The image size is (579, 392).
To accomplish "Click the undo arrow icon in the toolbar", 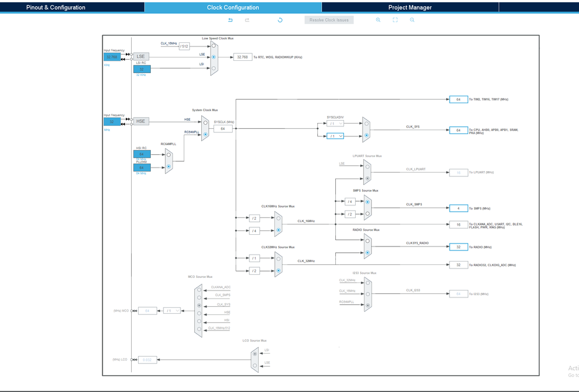I will point(230,20).
